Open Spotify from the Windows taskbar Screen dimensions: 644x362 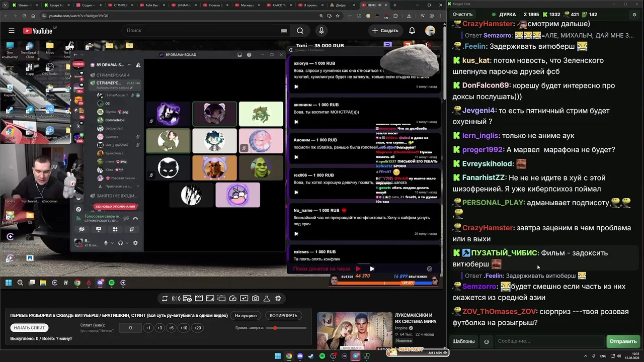(322, 356)
